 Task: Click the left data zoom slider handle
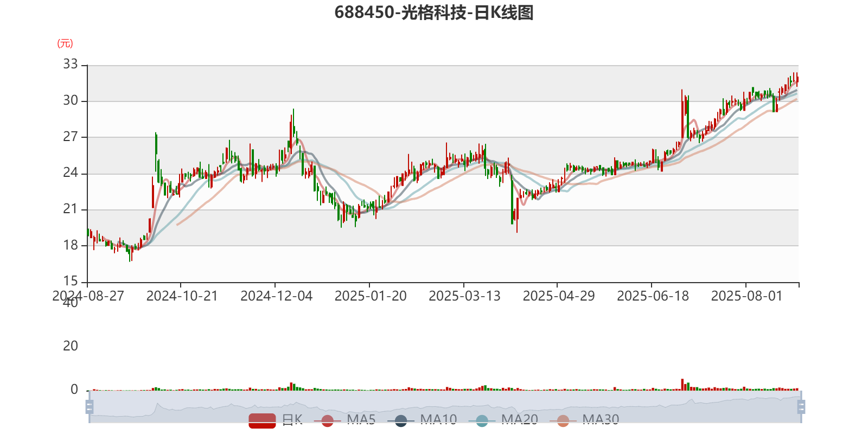tap(90, 407)
